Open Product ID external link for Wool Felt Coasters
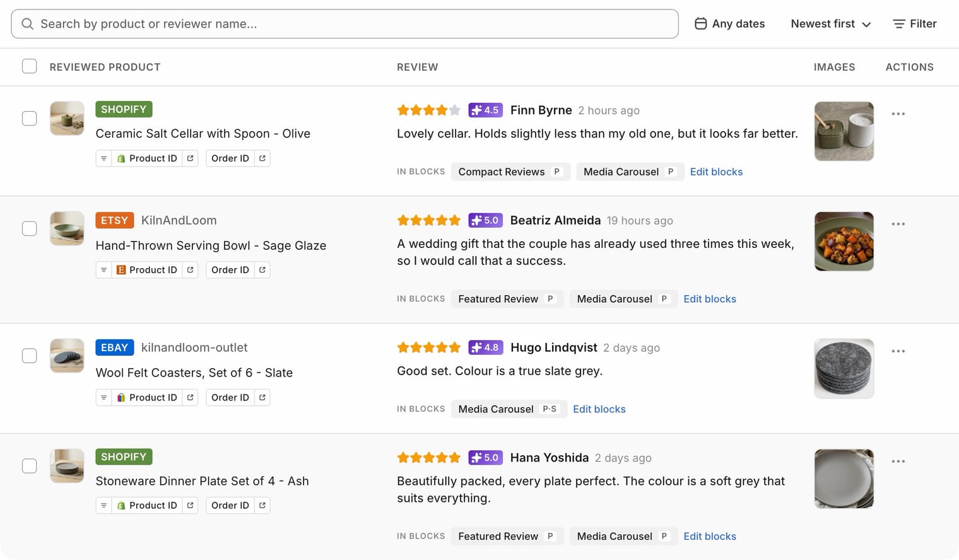Viewport: 959px width, 560px height. (x=191, y=397)
